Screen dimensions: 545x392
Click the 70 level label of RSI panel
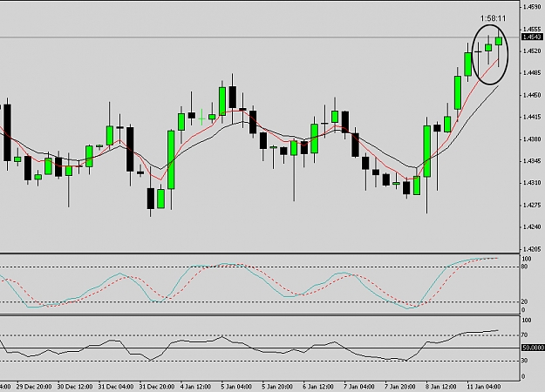(524, 335)
